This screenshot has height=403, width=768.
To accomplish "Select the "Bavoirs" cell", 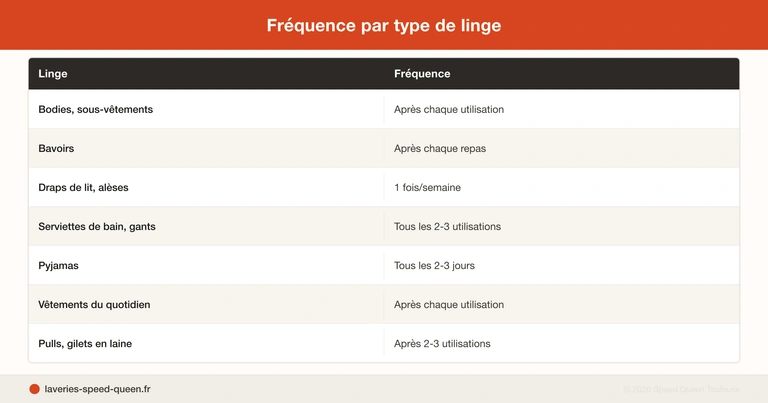I will click(x=57, y=148).
